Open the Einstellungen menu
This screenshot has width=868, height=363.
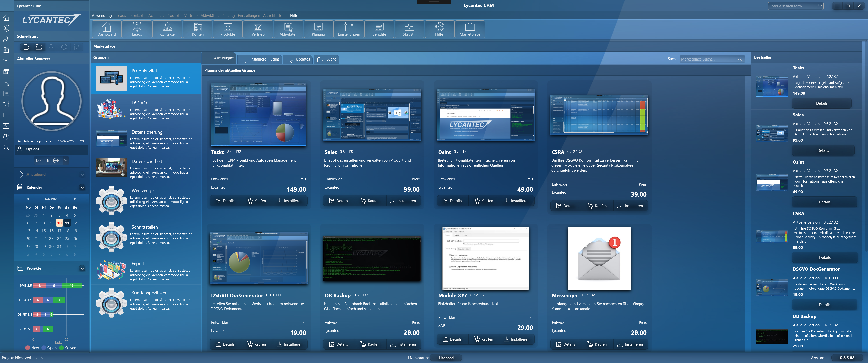pos(249,15)
